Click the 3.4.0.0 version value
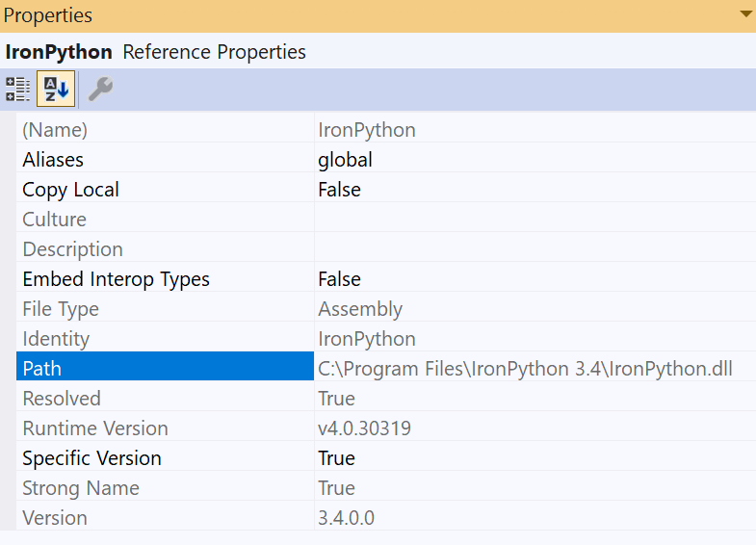 pos(346,518)
